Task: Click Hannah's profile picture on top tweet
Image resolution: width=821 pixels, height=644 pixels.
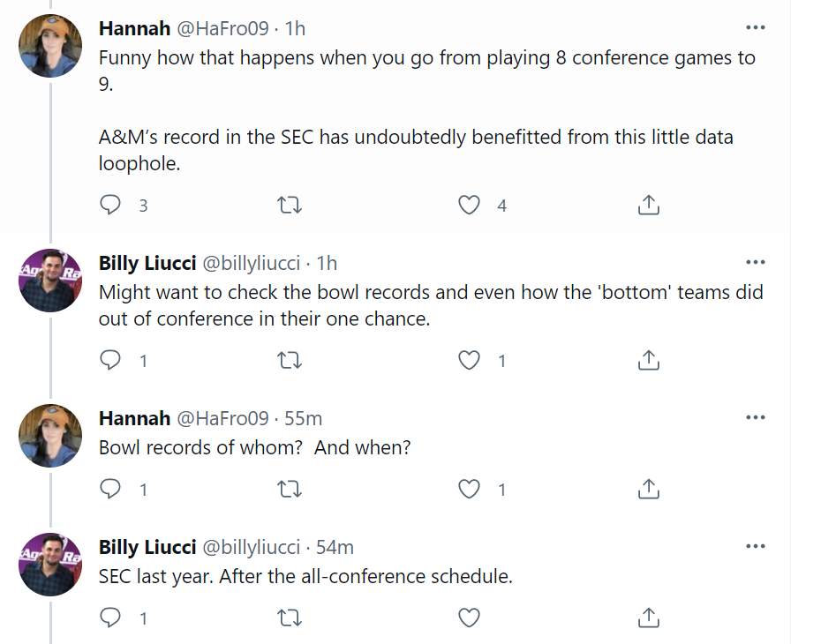Action: pyautogui.click(x=51, y=46)
